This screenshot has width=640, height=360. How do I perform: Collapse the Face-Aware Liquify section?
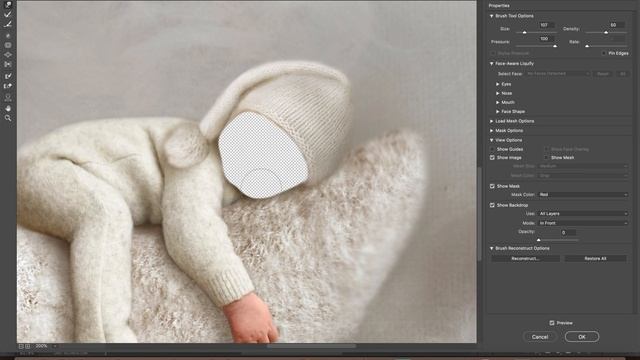click(x=491, y=64)
